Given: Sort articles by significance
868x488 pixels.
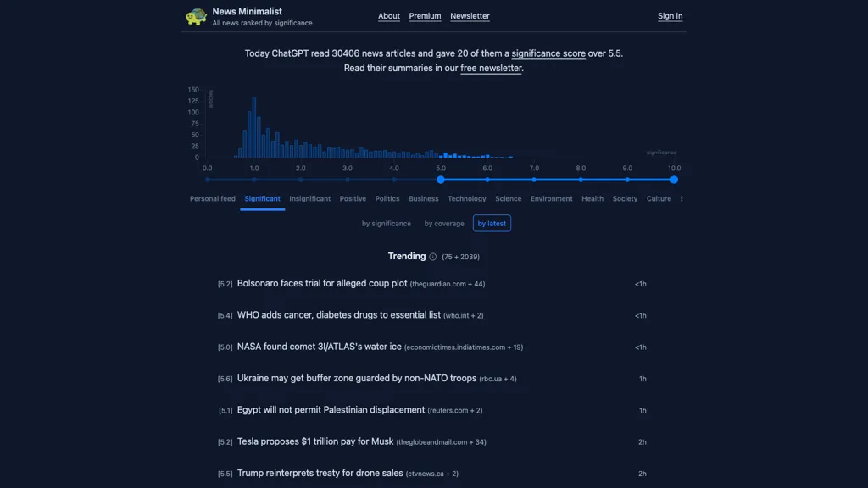Looking at the screenshot, I should tap(387, 224).
